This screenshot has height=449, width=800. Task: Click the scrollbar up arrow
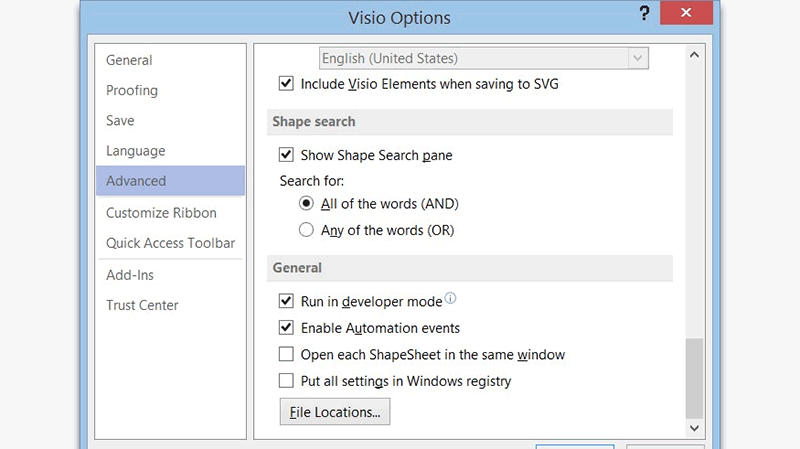click(694, 55)
